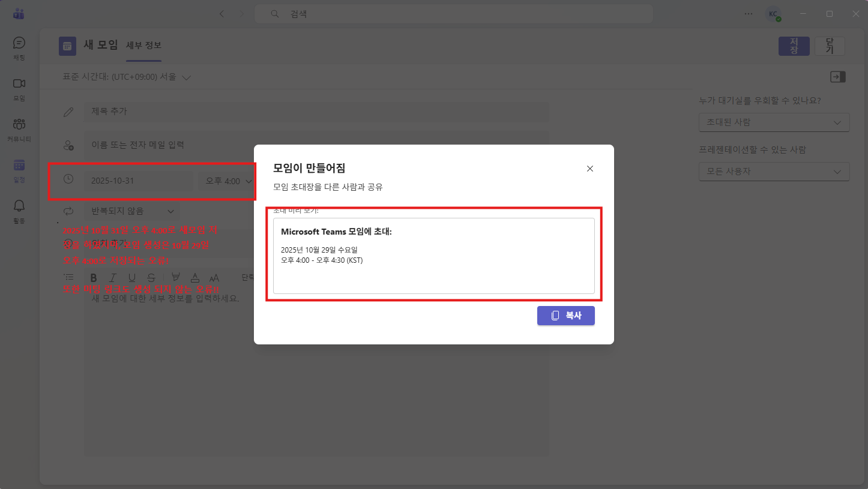Screen dimensions: 868x489
Task: Open the KC profile avatar
Action: (773, 14)
